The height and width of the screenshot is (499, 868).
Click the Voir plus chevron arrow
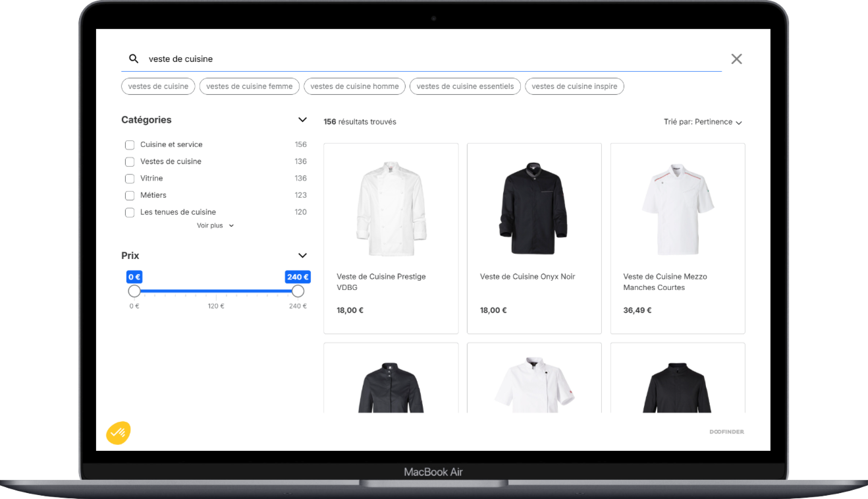231,225
